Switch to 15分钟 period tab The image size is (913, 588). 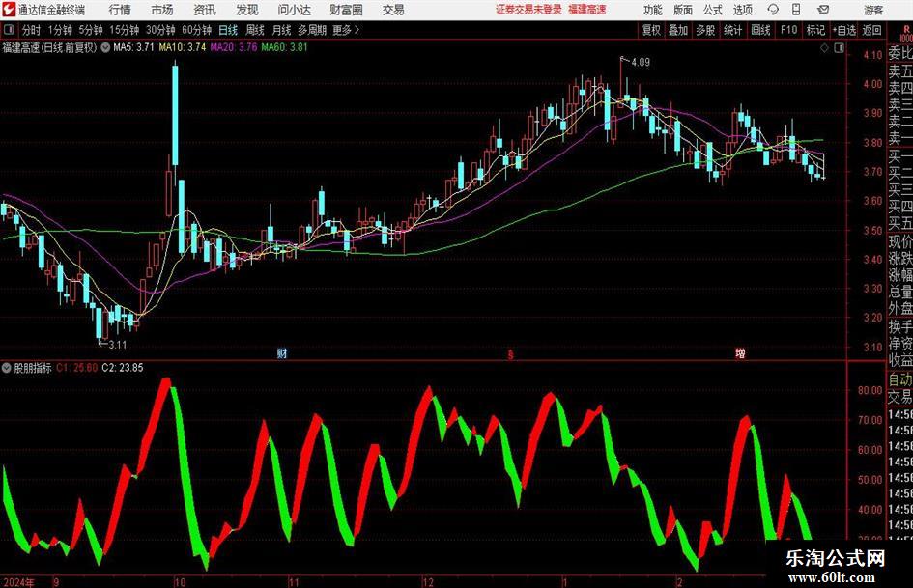click(x=124, y=30)
